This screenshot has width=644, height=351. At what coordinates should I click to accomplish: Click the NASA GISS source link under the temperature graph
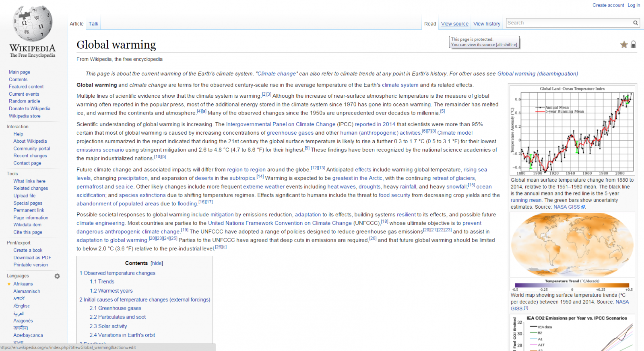(569, 207)
